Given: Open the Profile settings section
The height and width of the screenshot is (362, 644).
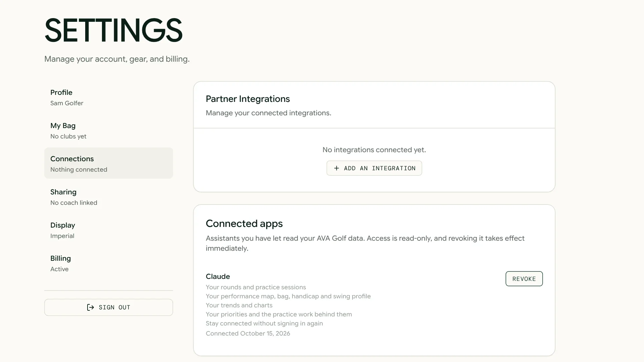Looking at the screenshot, I should click(x=109, y=98).
